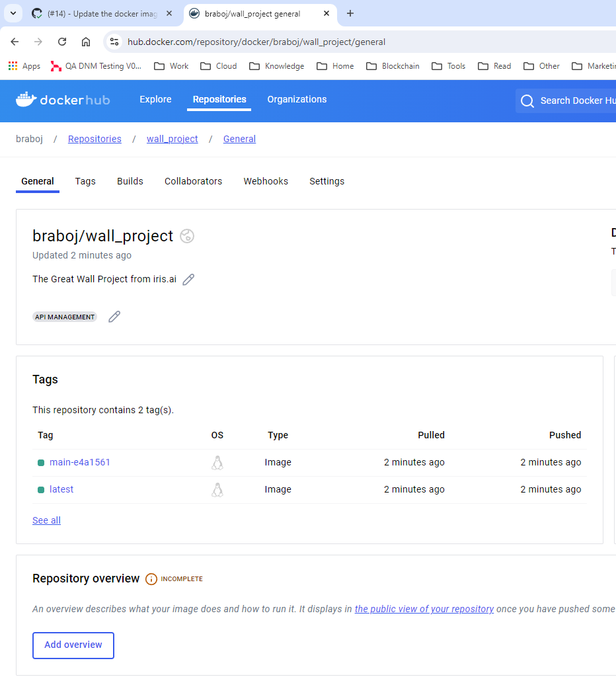Open Explore in Docker Hub navigation
The height and width of the screenshot is (677, 616).
click(x=155, y=99)
